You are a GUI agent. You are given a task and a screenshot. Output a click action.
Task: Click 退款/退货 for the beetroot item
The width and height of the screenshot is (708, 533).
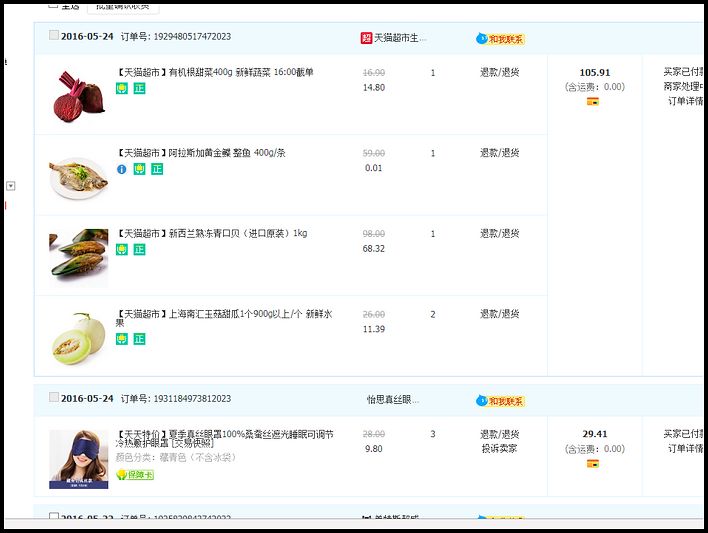499,72
